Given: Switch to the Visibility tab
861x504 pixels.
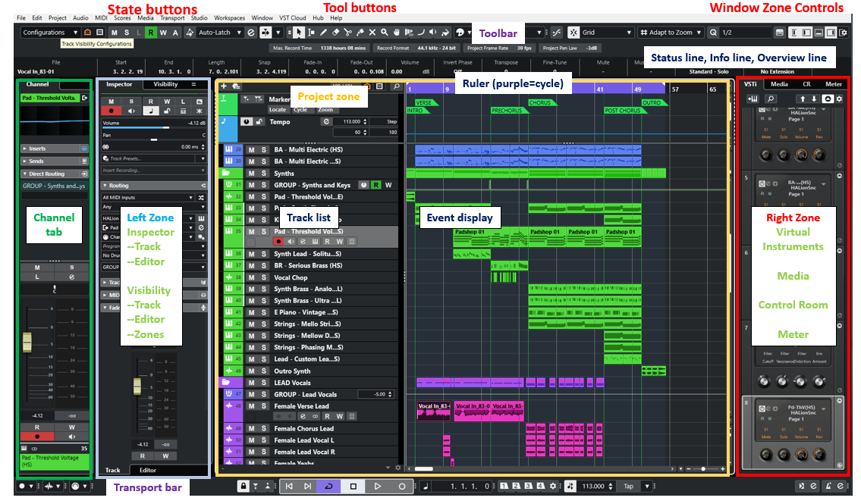Looking at the screenshot, I should 165,85.
